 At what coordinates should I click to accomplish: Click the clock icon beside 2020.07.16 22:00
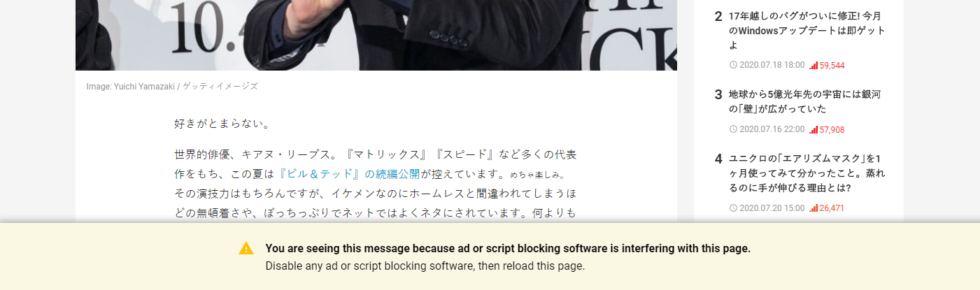733,129
